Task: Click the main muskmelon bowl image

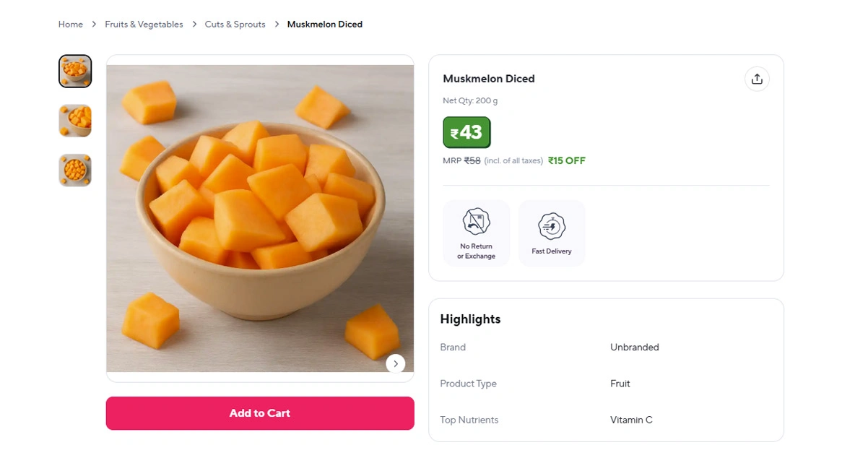Action: click(x=260, y=218)
